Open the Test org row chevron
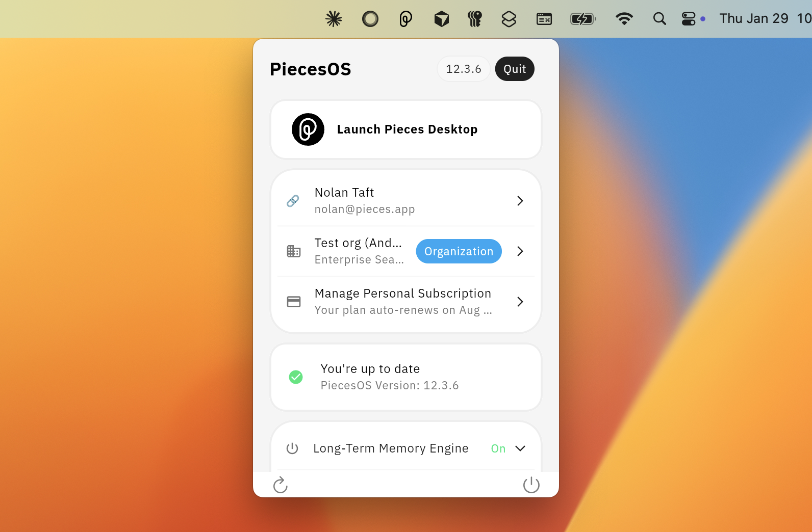This screenshot has width=812, height=532. (x=520, y=251)
